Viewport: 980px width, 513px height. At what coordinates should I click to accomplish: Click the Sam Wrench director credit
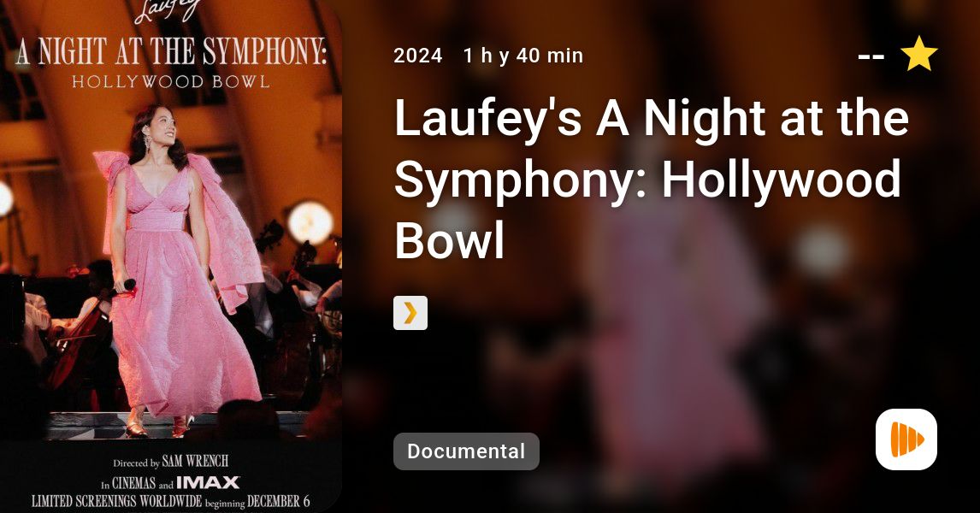[195, 461]
